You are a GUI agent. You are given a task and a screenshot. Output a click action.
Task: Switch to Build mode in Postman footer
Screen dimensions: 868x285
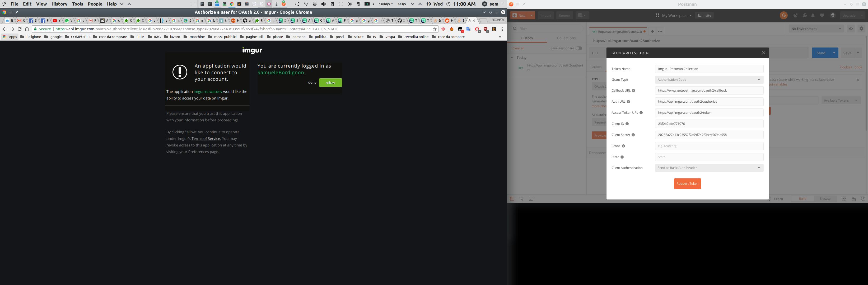(802, 199)
